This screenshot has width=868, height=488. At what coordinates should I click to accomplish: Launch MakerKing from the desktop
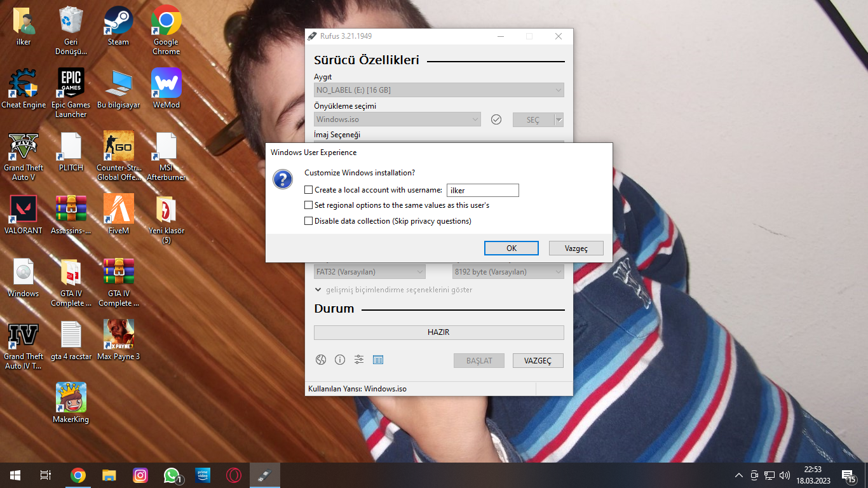click(71, 398)
